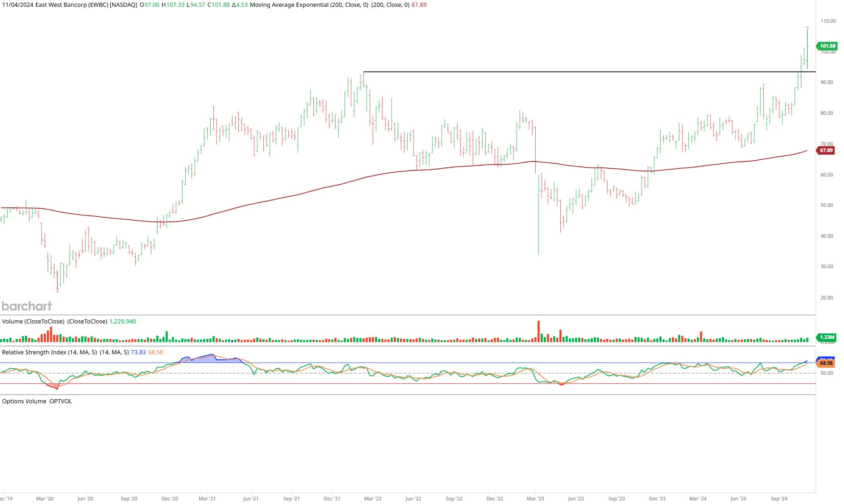The height and width of the screenshot is (504, 844).
Task: Click the Sep '22 date axis label
Action: pyautogui.click(x=454, y=499)
